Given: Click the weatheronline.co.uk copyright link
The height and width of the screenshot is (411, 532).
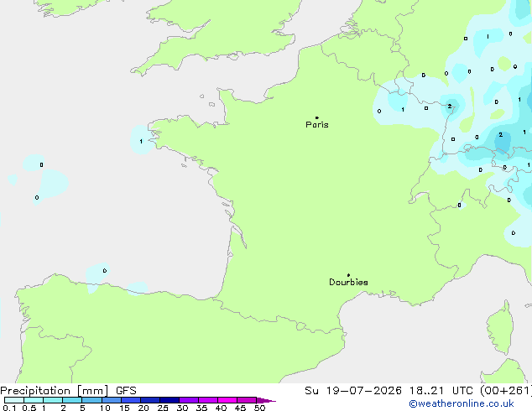Looking at the screenshot, I should (x=462, y=403).
